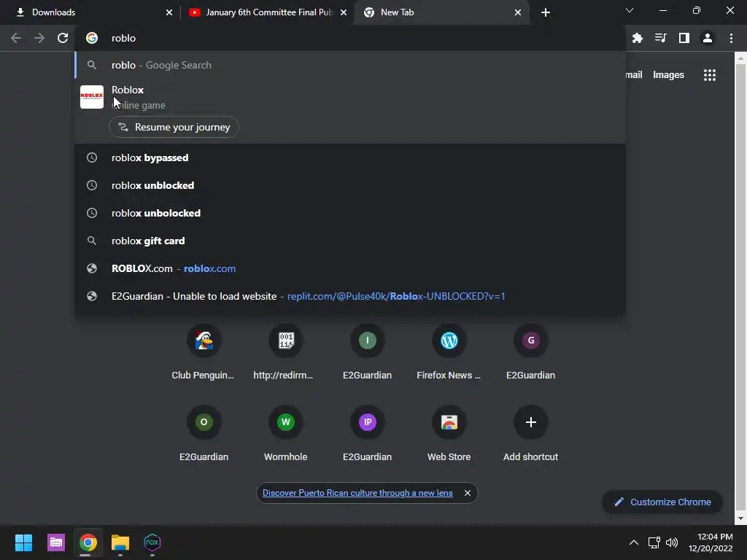Open the volume speaker tray icon

click(672, 542)
